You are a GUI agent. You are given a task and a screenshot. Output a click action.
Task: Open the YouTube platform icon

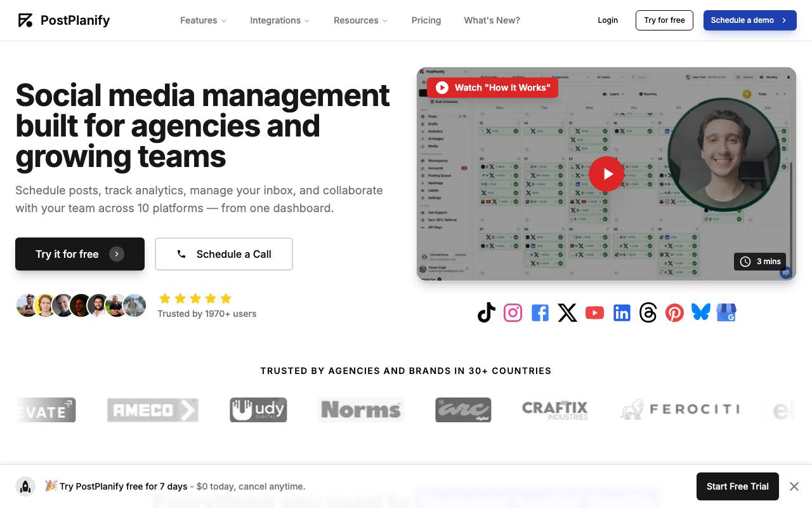(594, 312)
